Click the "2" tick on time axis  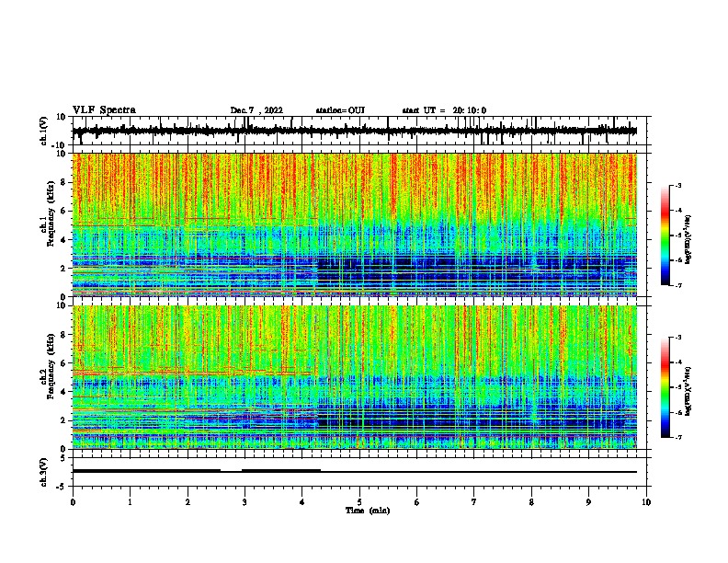[x=188, y=501]
